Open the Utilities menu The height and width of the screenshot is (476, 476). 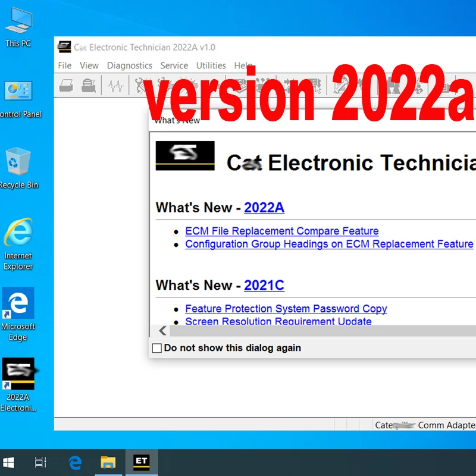[211, 65]
